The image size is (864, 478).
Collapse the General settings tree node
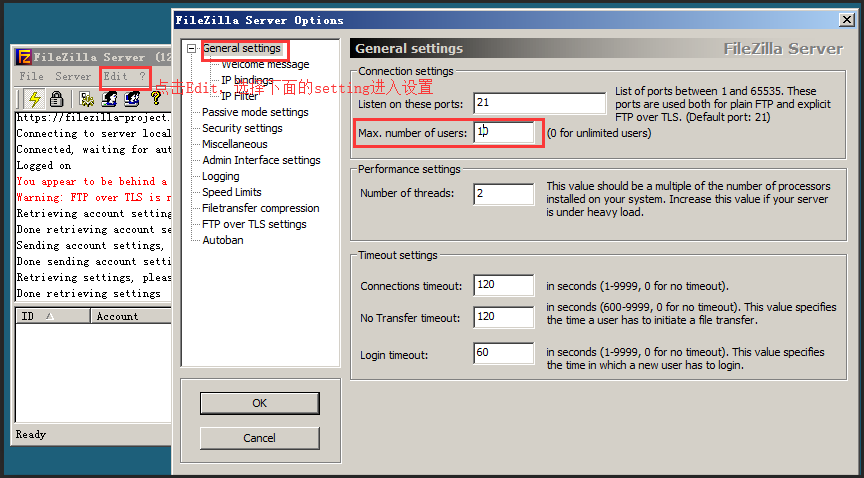point(191,49)
